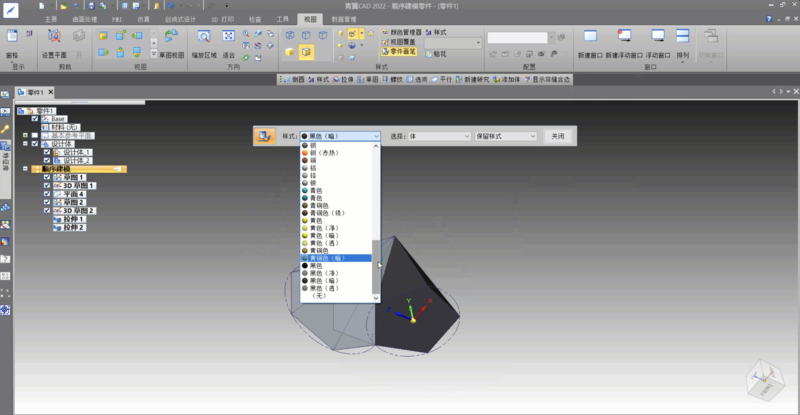The image size is (800, 415).
Task: Toggle the 平面 4 checkbox in the tree
Action: point(47,194)
